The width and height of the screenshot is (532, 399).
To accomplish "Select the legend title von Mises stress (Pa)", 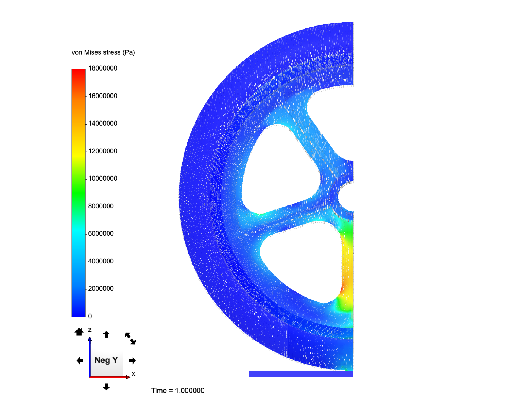I will pyautogui.click(x=103, y=52).
